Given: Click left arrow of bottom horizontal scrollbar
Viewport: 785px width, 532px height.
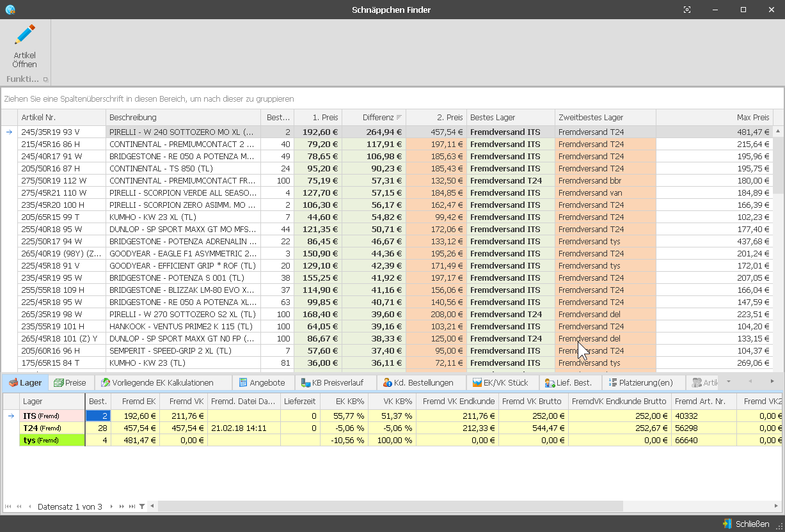Looking at the screenshot, I should click(152, 506).
